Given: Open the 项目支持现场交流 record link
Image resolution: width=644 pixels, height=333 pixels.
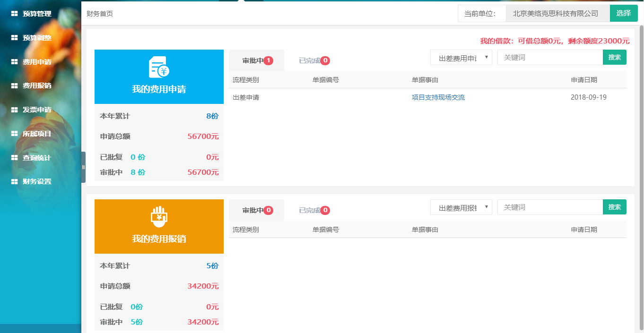Looking at the screenshot, I should (438, 97).
